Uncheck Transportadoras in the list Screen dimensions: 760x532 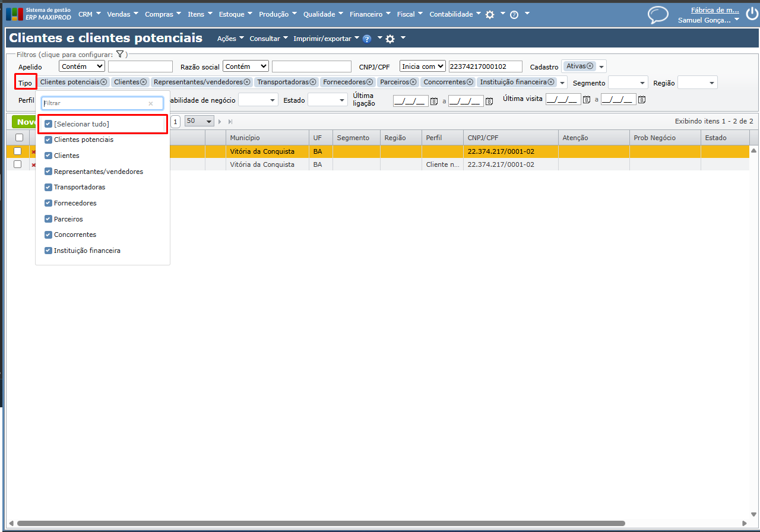pyautogui.click(x=49, y=187)
